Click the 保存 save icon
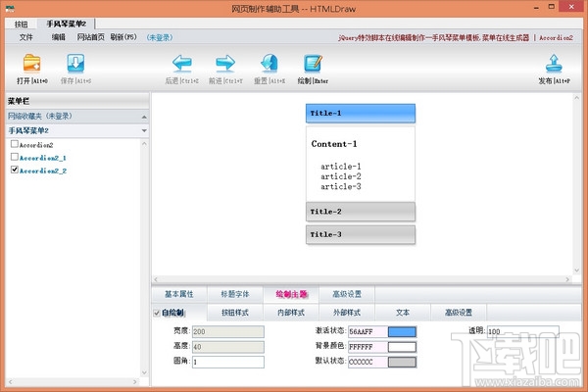588x392 pixels. click(x=75, y=63)
